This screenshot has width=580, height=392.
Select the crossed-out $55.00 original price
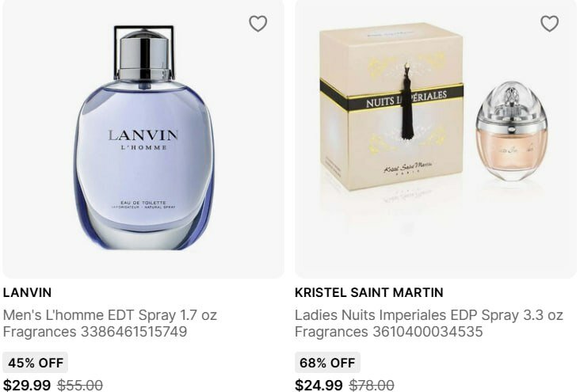80,385
